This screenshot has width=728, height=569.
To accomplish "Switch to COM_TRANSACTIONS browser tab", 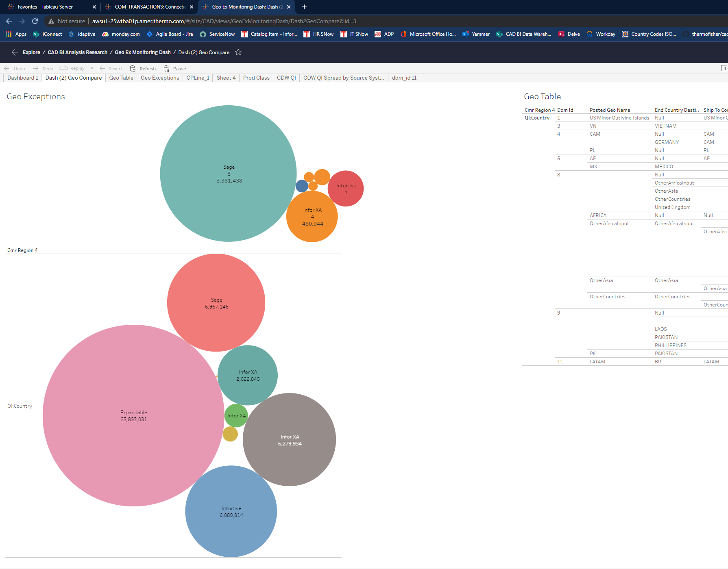I will click(150, 7).
